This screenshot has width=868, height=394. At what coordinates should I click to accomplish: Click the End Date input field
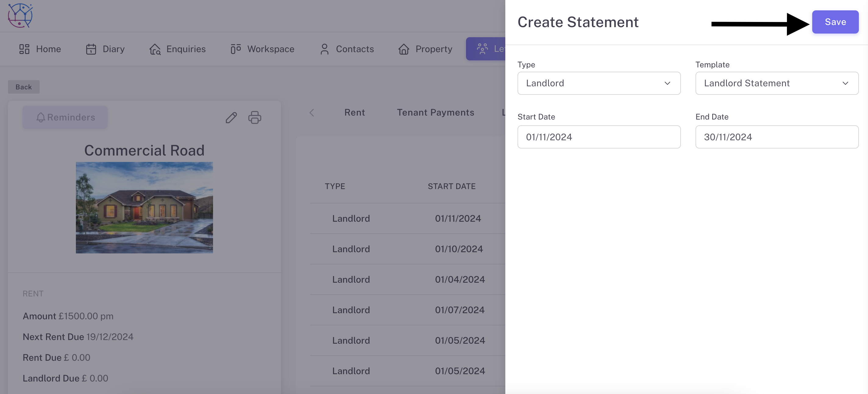tap(777, 137)
